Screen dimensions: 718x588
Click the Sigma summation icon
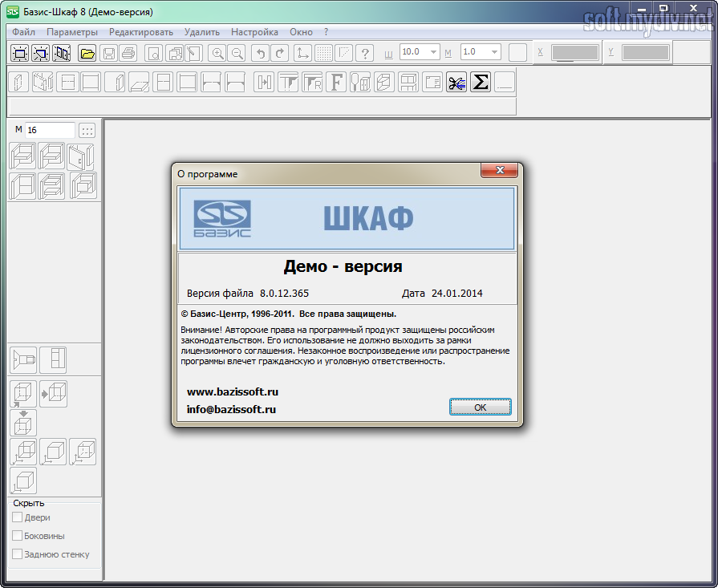[480, 82]
